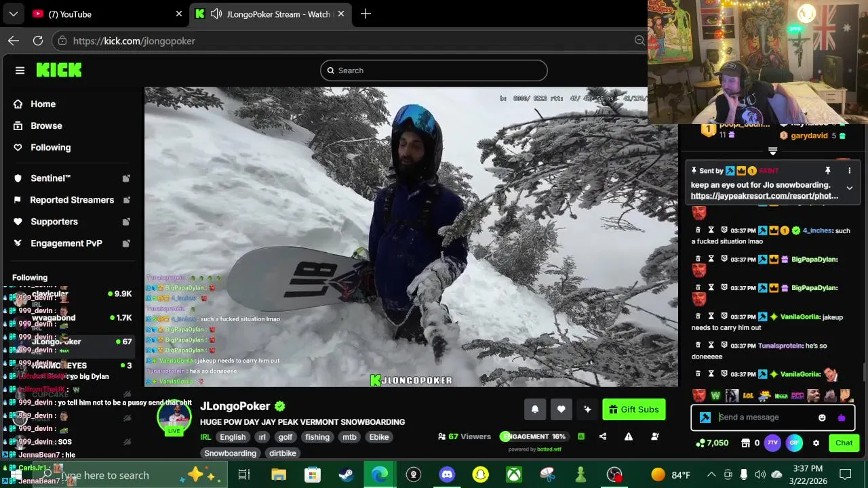
Task: Open pinned message options menu
Action: [849, 171]
